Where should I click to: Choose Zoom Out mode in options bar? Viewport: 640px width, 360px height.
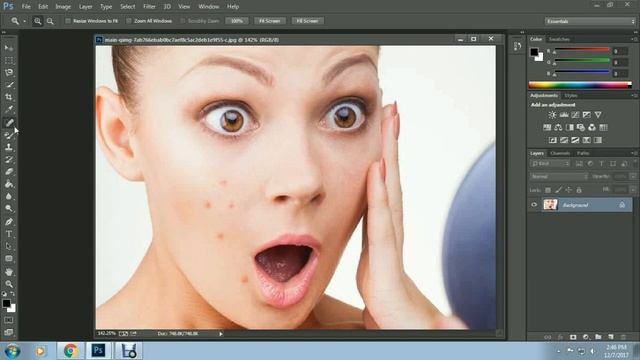tap(50, 21)
